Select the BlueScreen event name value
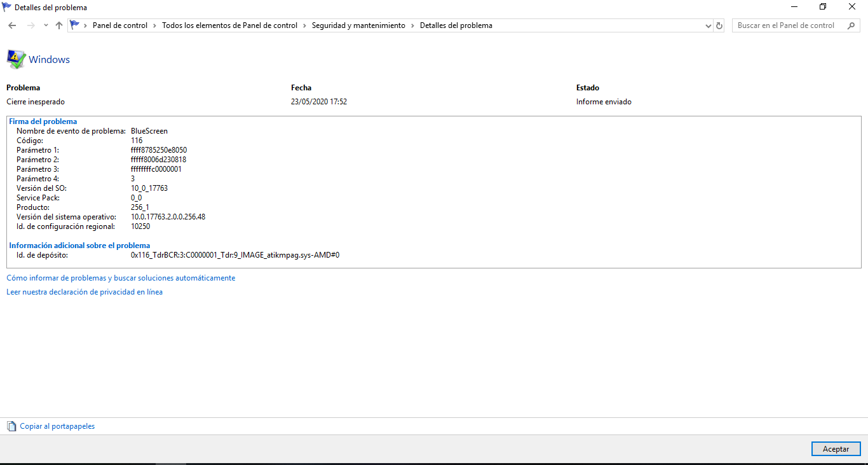Screen dimensions: 868x465 149,131
